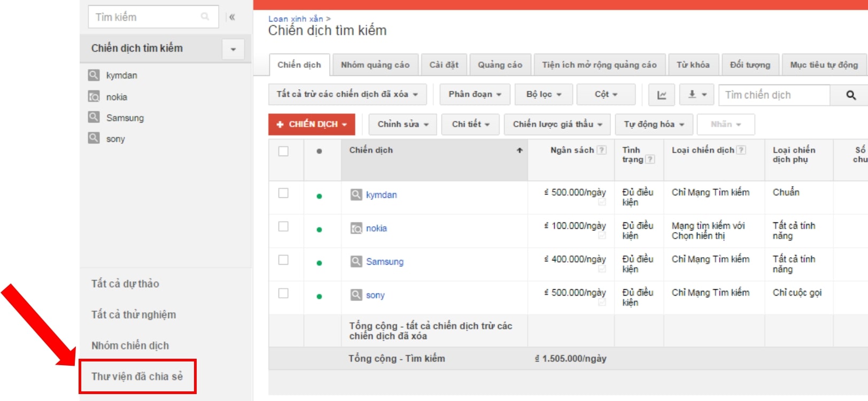Image resolution: width=868 pixels, height=401 pixels.
Task: Open Nhóm chiến dịch in sidebar
Action: (x=130, y=346)
